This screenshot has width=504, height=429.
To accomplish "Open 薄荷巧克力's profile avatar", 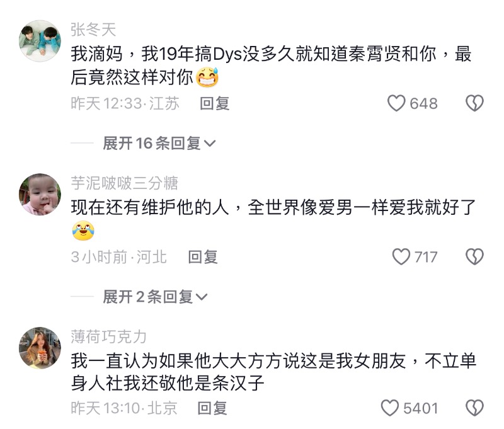I will tap(40, 348).
